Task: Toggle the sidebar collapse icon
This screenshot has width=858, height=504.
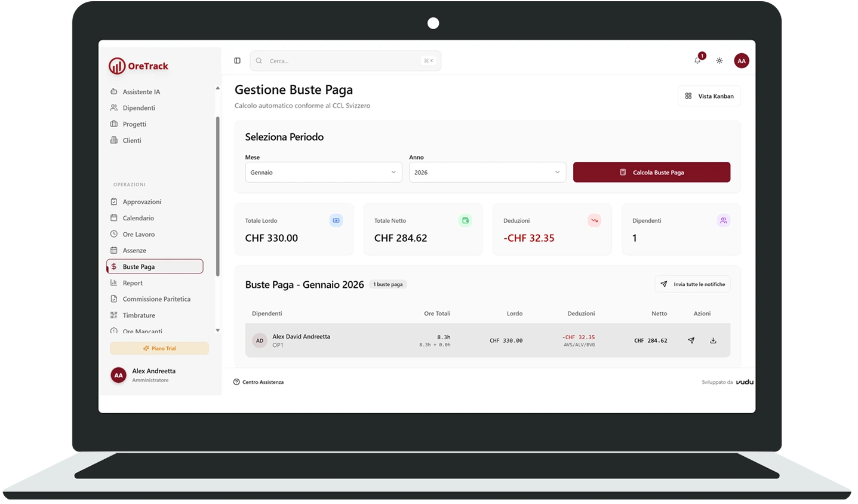Action: (x=237, y=60)
